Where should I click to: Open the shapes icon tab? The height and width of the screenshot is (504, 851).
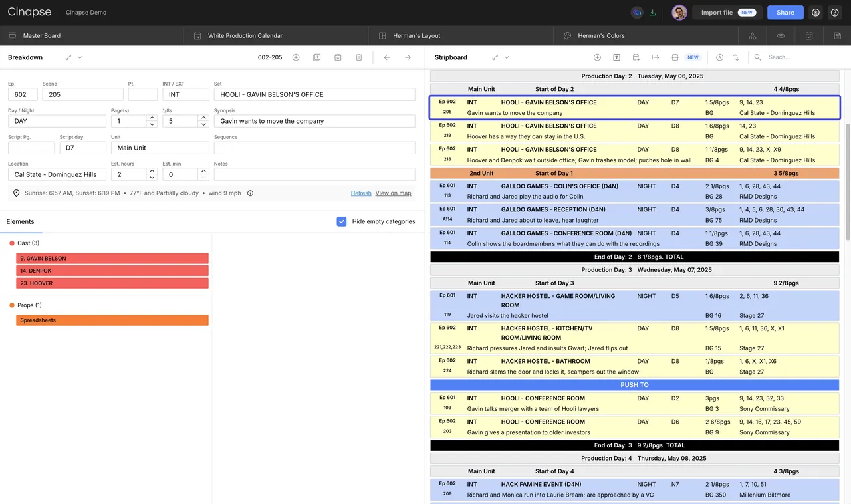753,36
